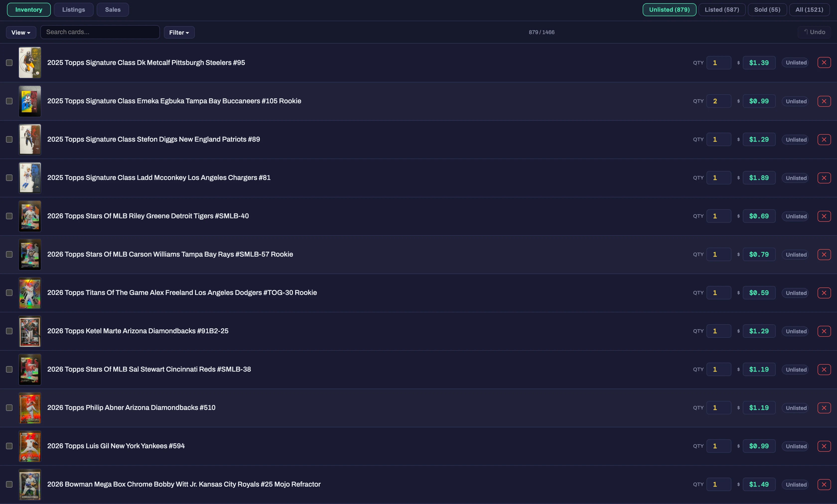Viewport: 837px width, 504px height.
Task: View the Bobby Witt Jr. card image
Action: 30,485
